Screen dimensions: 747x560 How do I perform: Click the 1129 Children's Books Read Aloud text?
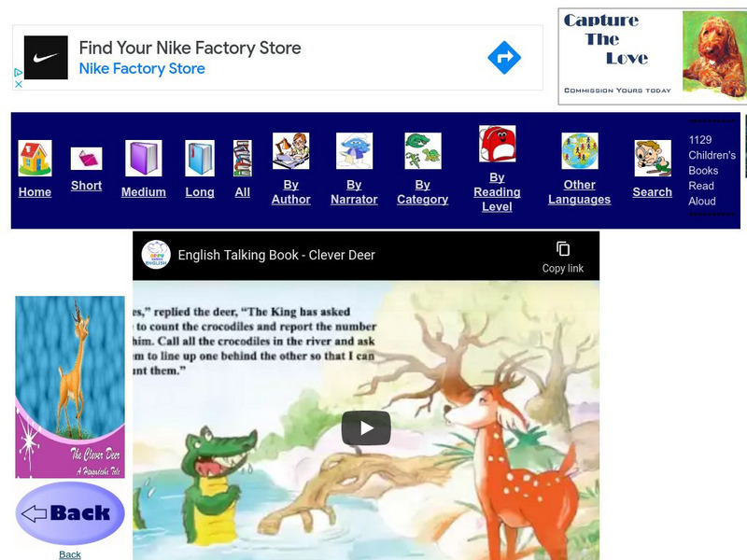[712, 171]
